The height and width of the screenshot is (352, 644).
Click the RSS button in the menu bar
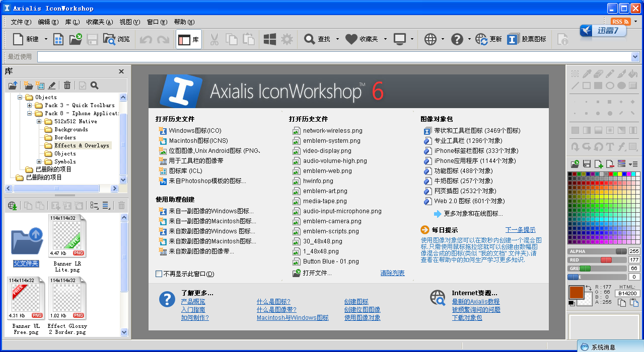click(621, 22)
